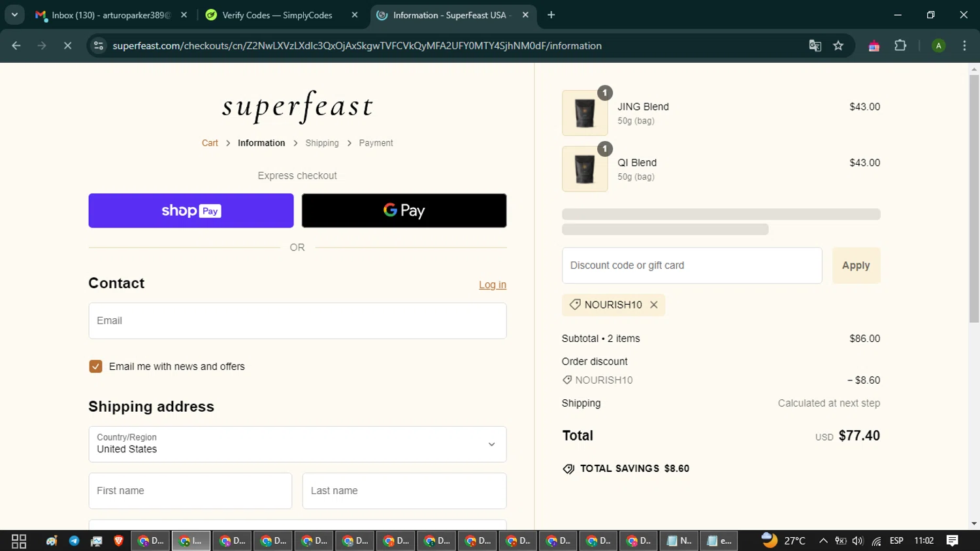Click the page vertical scrollbar thumb
Image resolution: width=980 pixels, height=551 pixels.
click(x=974, y=199)
